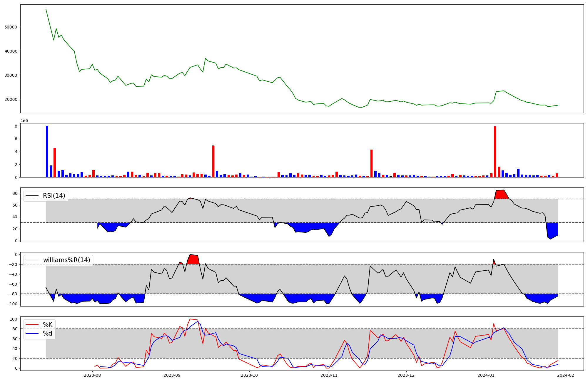Click the tallest blue volume bar at chart start
Viewport: 588px width, 382px height.
pos(47,152)
